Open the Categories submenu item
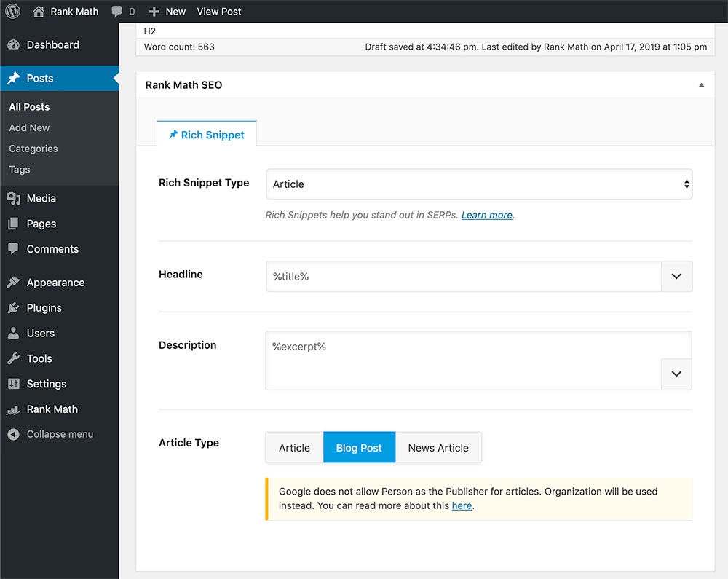 (33, 149)
